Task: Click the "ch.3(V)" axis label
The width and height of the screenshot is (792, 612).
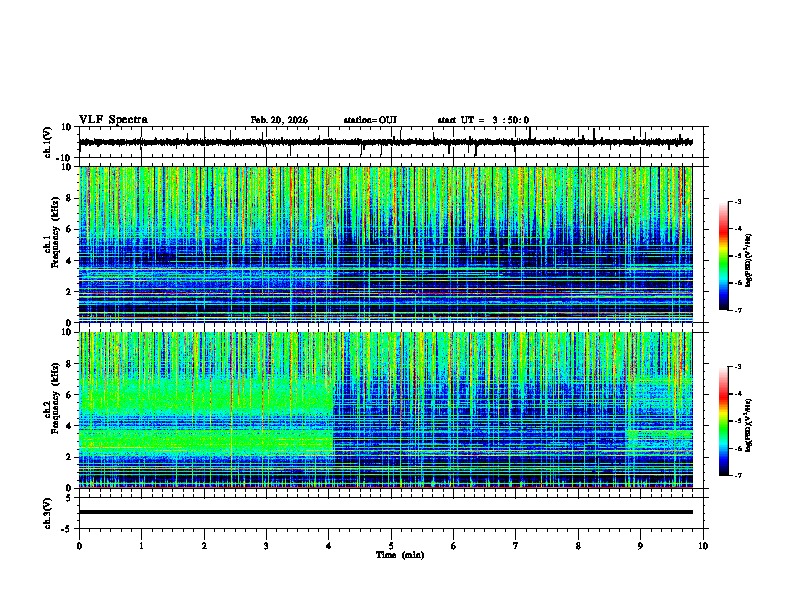Action: (x=48, y=514)
